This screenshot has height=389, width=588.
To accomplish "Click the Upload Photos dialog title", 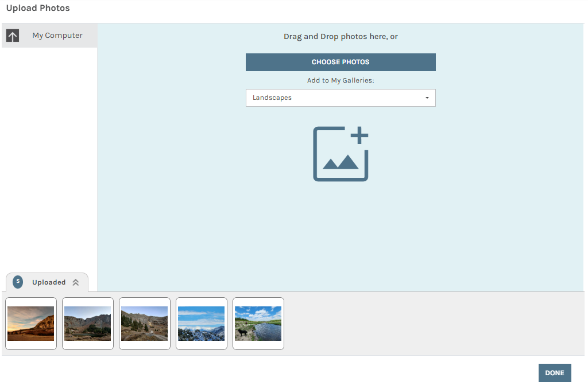I will [38, 8].
